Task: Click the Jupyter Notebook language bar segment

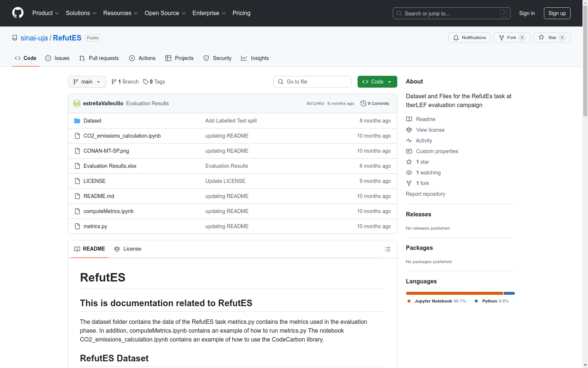Action: pyautogui.click(x=455, y=293)
